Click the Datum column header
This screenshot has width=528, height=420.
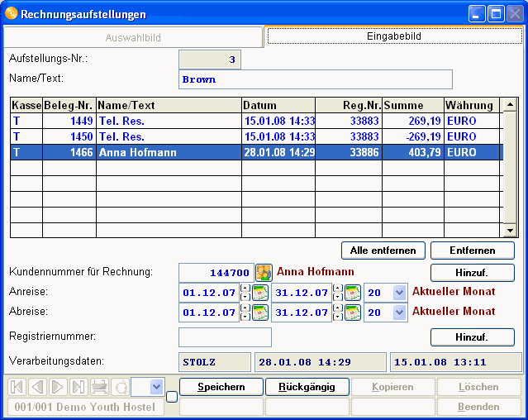click(x=278, y=105)
